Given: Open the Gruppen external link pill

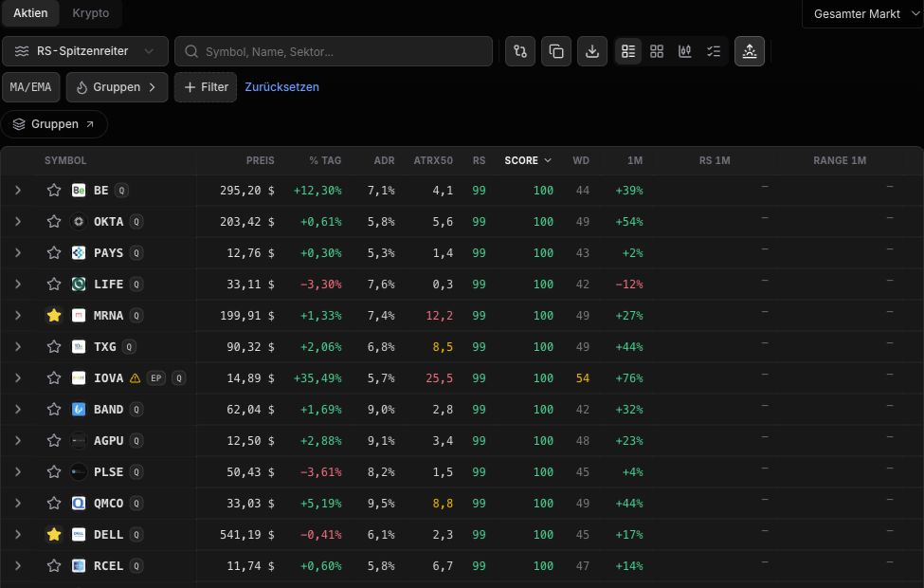Looking at the screenshot, I should tap(54, 124).
